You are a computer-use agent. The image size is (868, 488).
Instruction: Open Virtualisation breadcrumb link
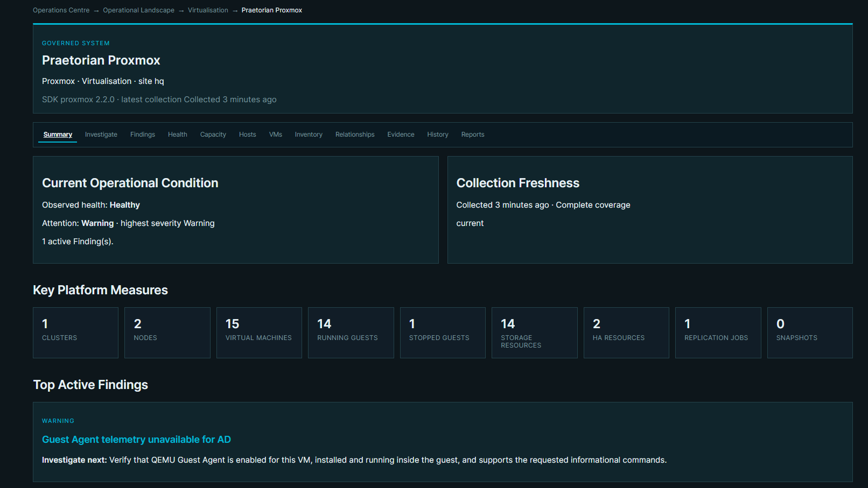pyautogui.click(x=208, y=10)
